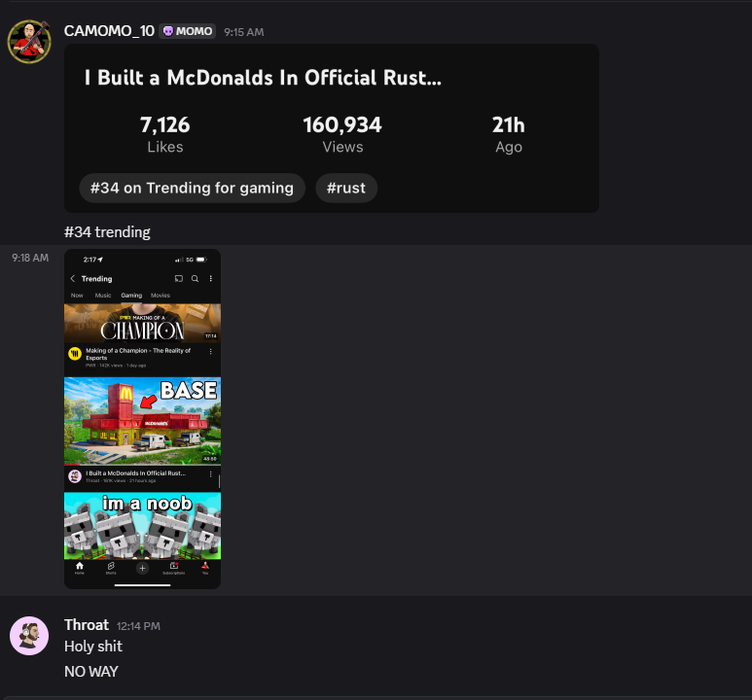The height and width of the screenshot is (700, 752).
Task: Click the embed title 'I Built a McDonalds In Official Rust...'
Action: (x=263, y=78)
